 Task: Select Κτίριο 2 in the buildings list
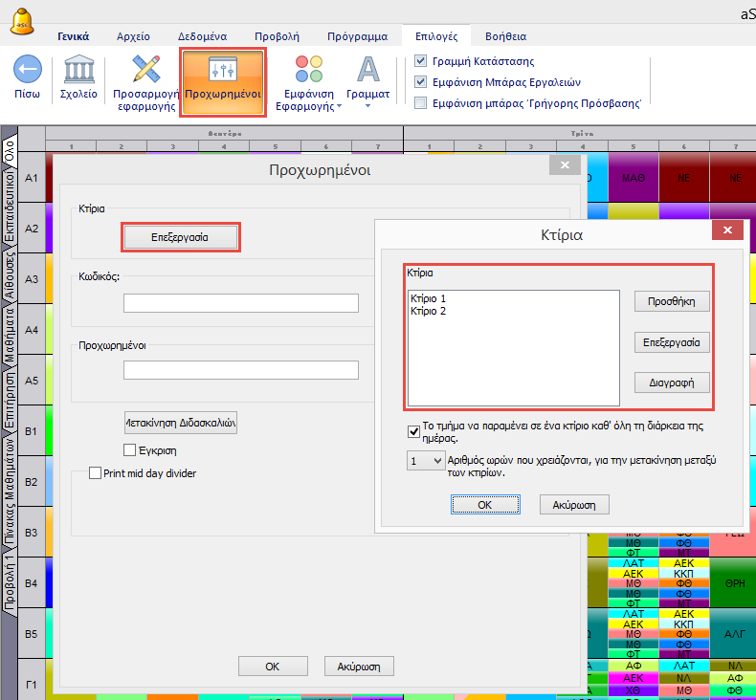pyautogui.click(x=428, y=312)
